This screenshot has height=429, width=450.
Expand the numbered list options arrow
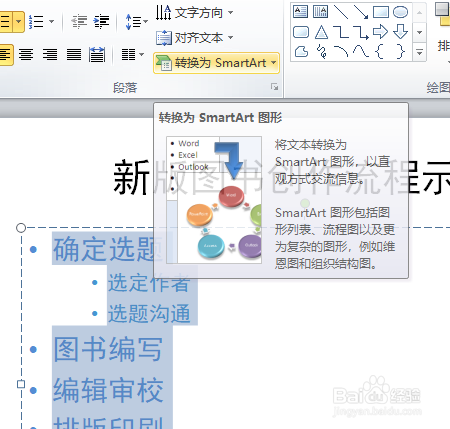51,22
